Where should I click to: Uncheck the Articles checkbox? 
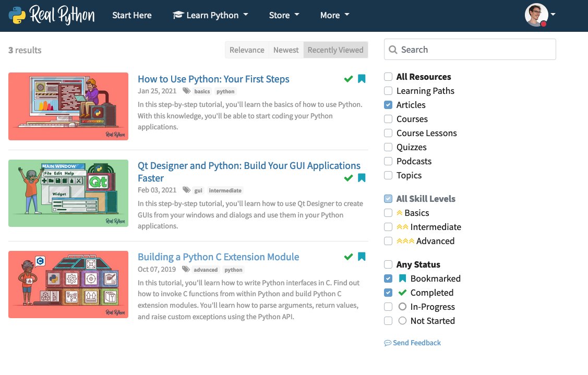coord(388,105)
